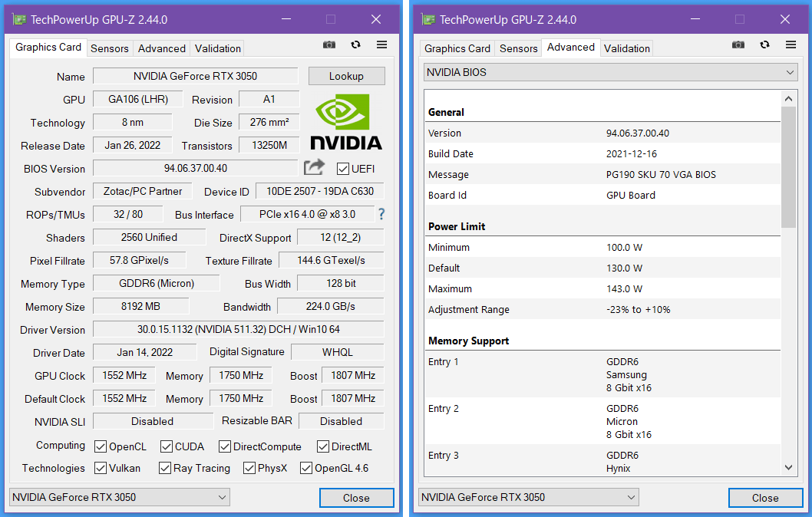
Task: Click Power Limit Maximum value 143.0 W
Action: click(x=624, y=288)
